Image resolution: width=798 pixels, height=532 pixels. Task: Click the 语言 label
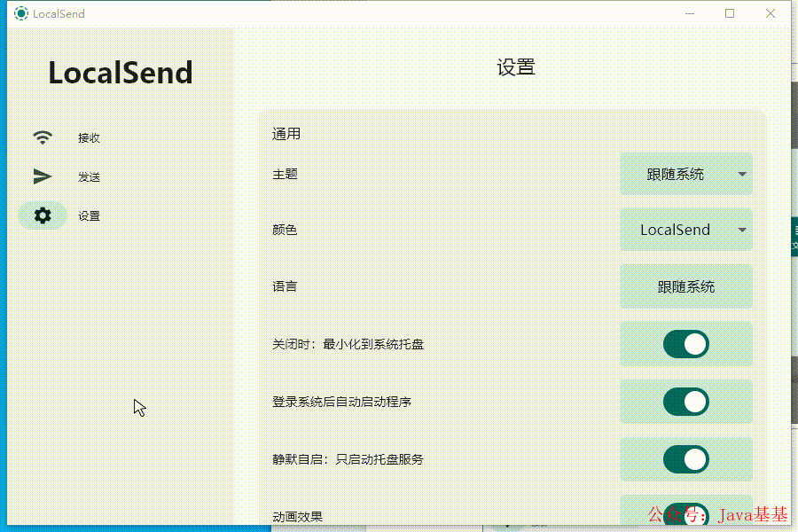(x=285, y=286)
